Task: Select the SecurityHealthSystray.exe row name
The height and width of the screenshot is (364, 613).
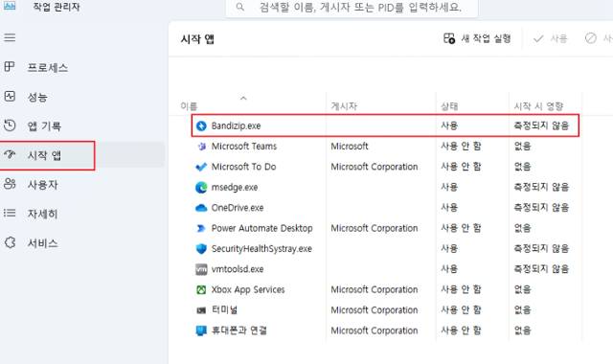Action: (x=261, y=249)
